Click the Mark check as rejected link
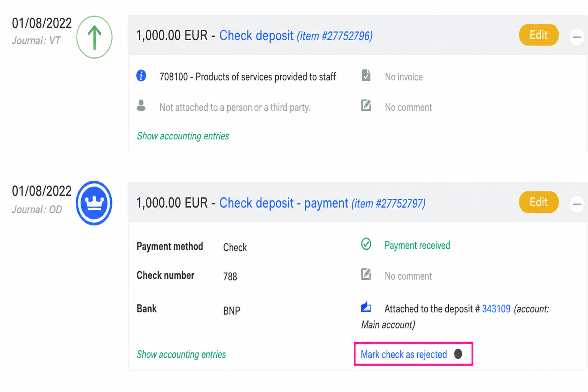The height and width of the screenshot is (392, 588). pos(404,354)
